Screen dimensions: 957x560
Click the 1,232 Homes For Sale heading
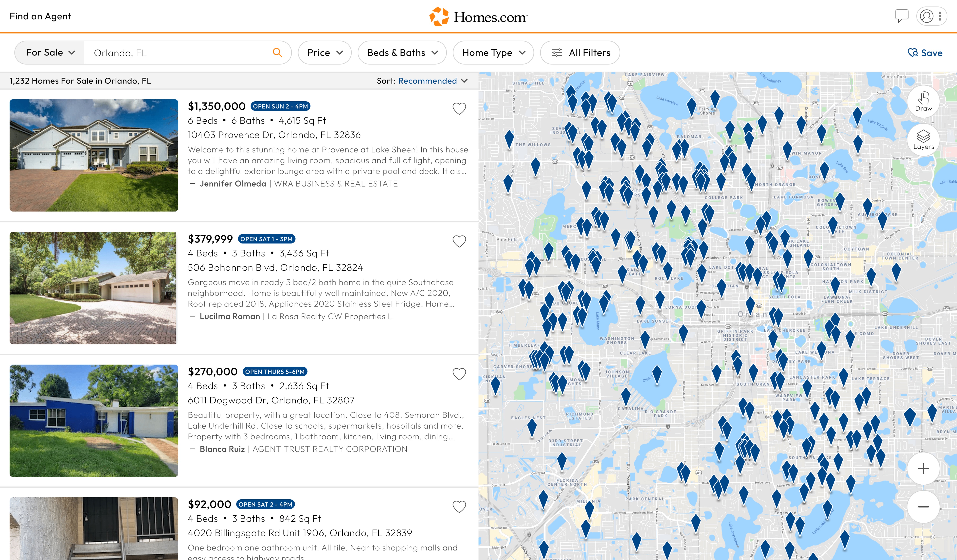pos(80,81)
